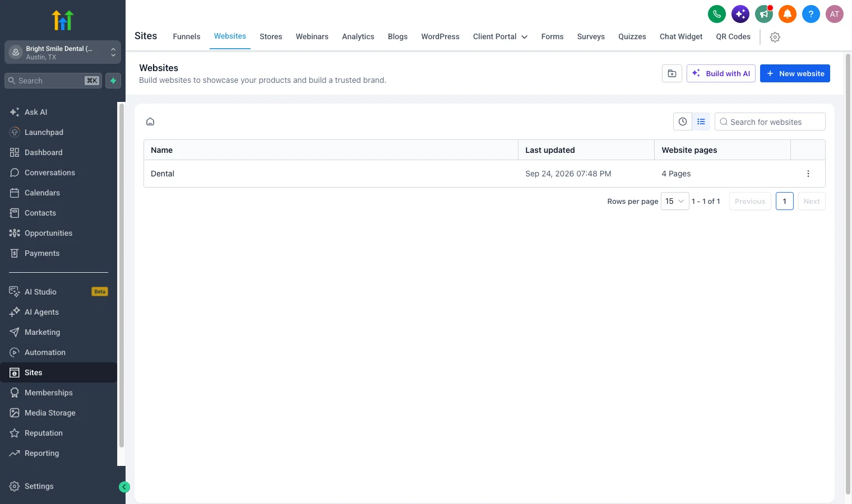This screenshot has height=504, width=852.
Task: Click the blue help question mark icon
Action: (811, 14)
